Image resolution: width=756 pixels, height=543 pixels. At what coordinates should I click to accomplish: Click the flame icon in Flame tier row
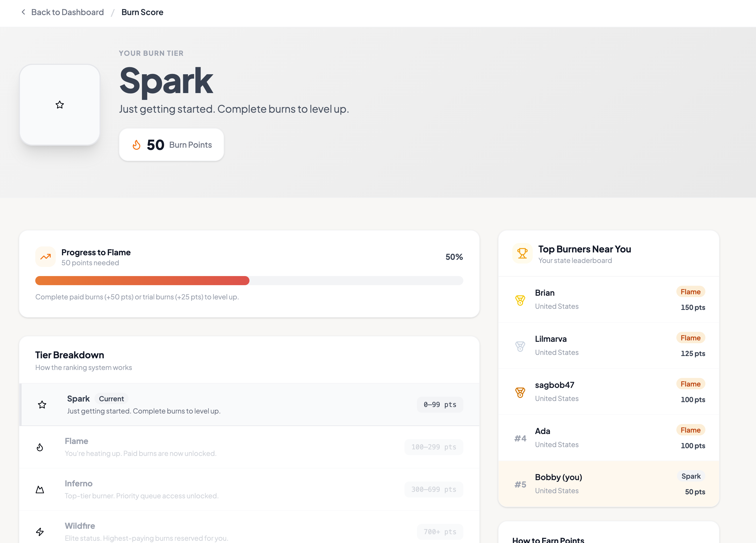point(40,447)
